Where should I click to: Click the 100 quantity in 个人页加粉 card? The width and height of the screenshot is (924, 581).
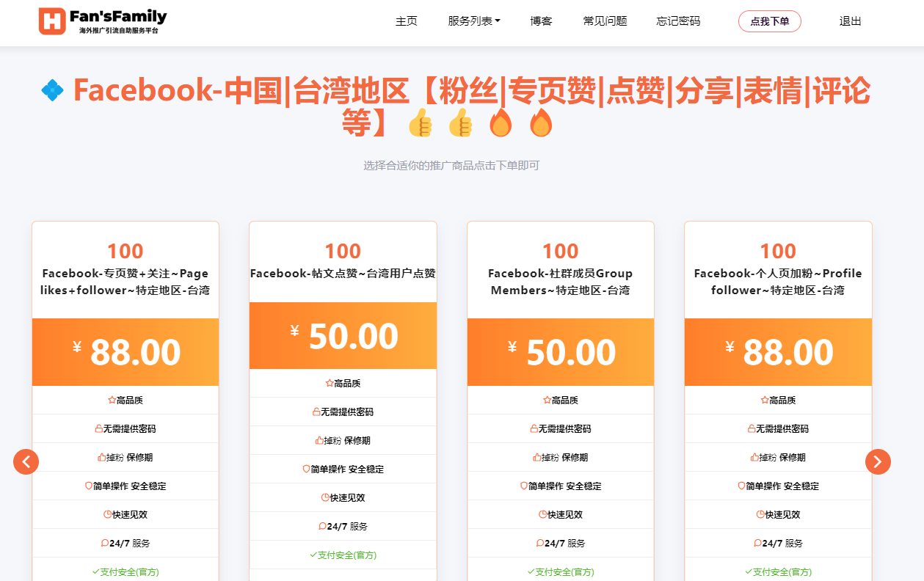click(778, 252)
